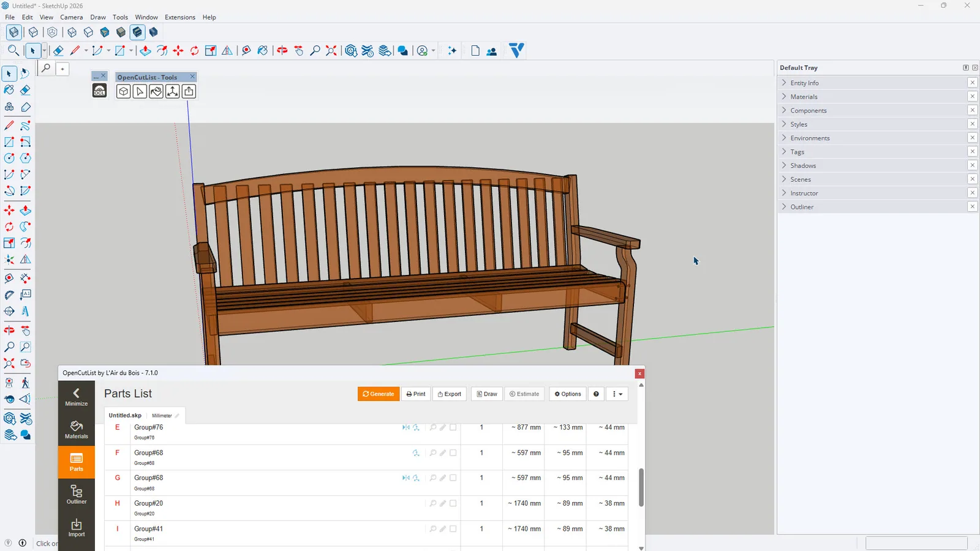980x551 pixels.
Task: Open Materials in OpenCutList sidebar
Action: [77, 430]
